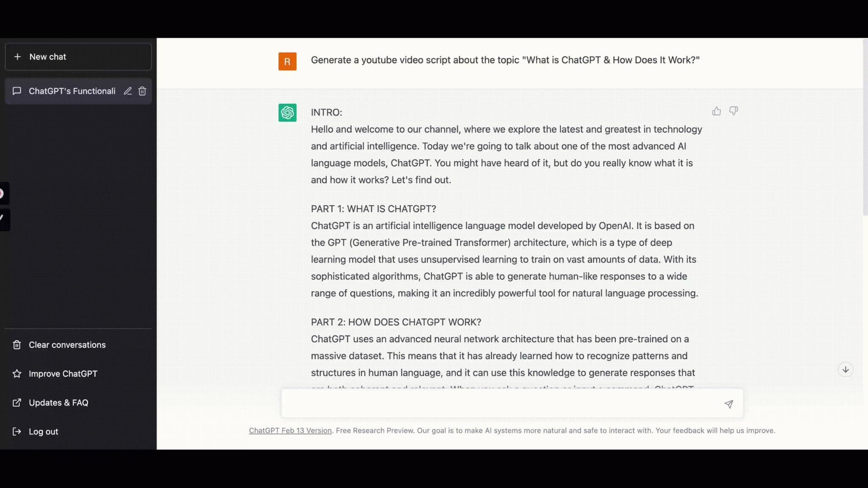Click the Improve ChatGPT menu item
Viewport: 868px width, 488px height.
pyautogui.click(x=63, y=374)
